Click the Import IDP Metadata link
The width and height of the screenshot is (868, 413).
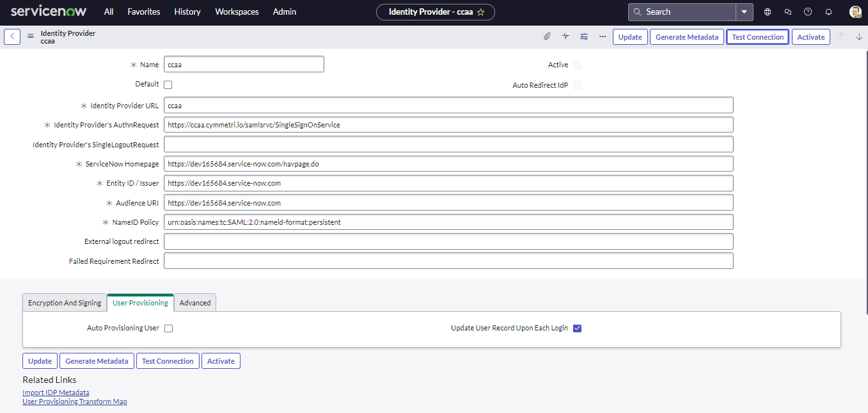56,393
